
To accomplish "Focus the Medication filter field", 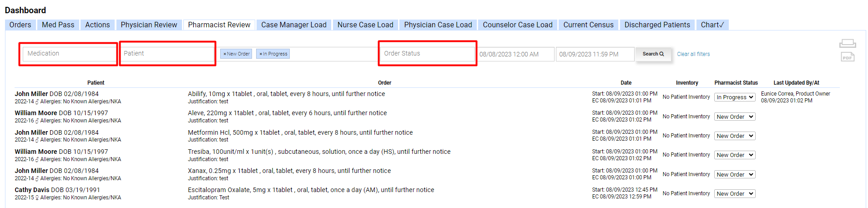I will tap(69, 54).
